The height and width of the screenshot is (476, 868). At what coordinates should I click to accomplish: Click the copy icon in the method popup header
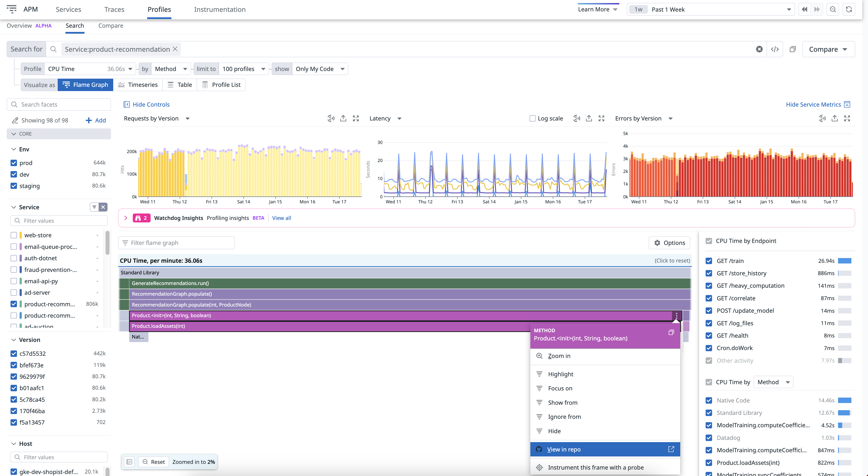point(671,333)
